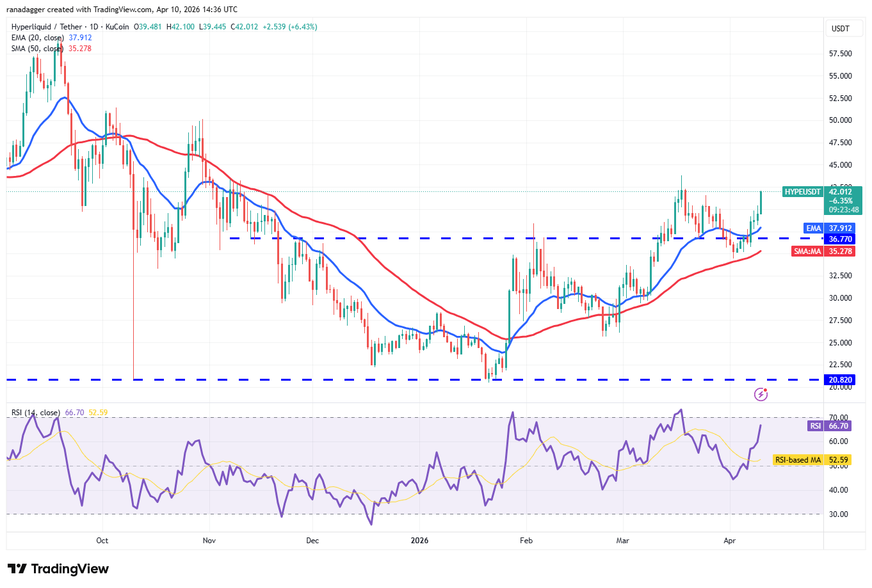Select the 20.820 support line price tag
The width and height of the screenshot is (872, 588).
pos(840,380)
